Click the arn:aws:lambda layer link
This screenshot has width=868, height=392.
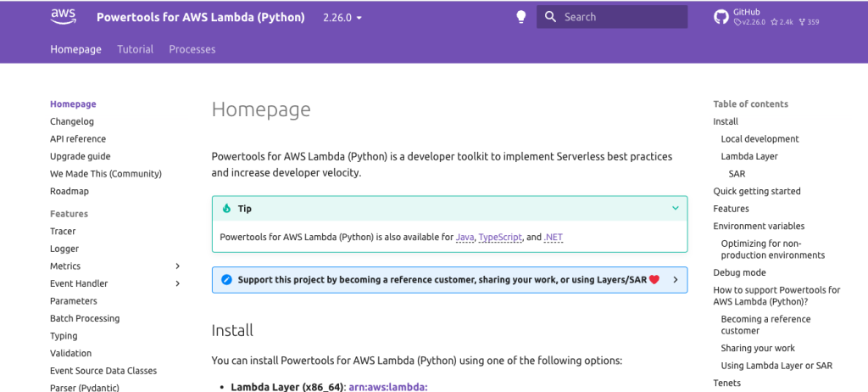(x=388, y=387)
